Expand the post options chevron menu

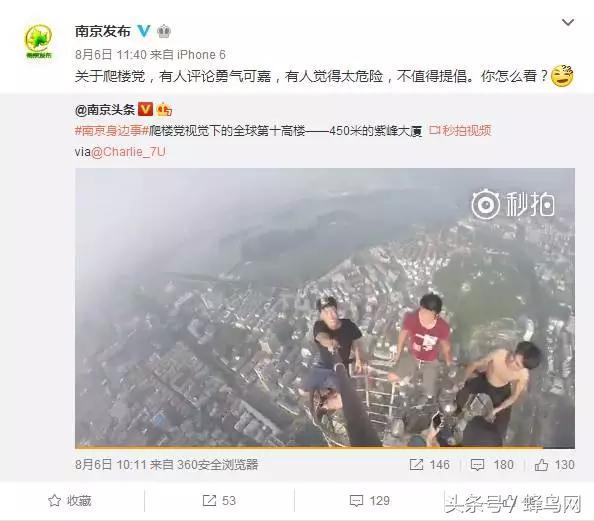pos(567,22)
